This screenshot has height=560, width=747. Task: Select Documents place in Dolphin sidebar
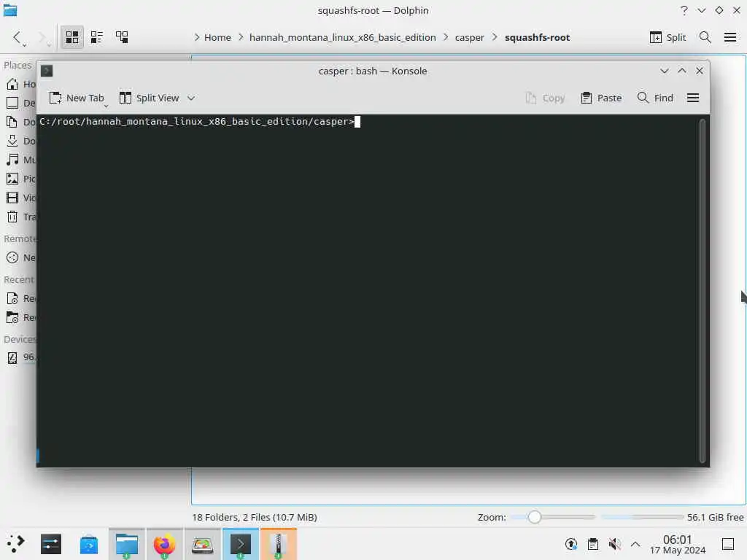(x=21, y=122)
